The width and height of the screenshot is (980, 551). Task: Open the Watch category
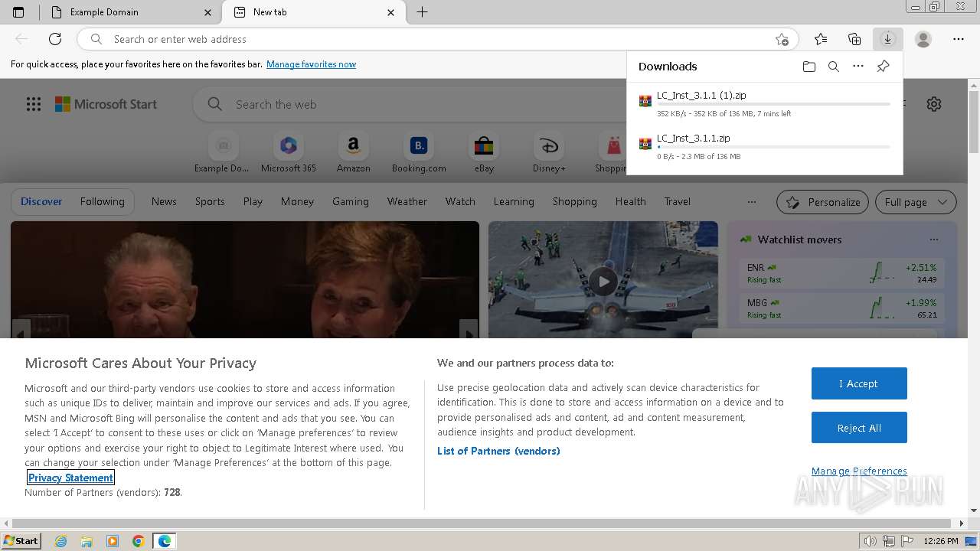pos(460,202)
